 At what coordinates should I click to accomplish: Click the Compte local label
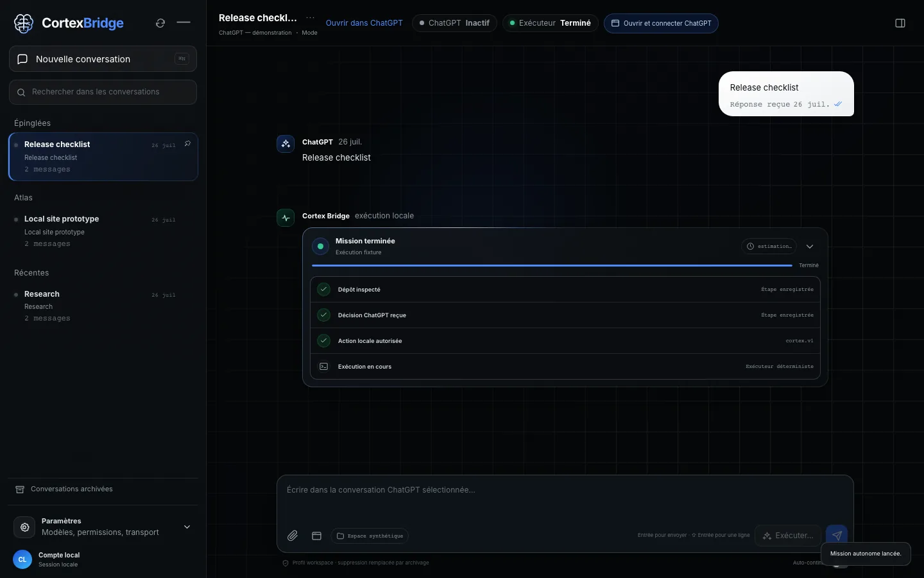[59, 555]
